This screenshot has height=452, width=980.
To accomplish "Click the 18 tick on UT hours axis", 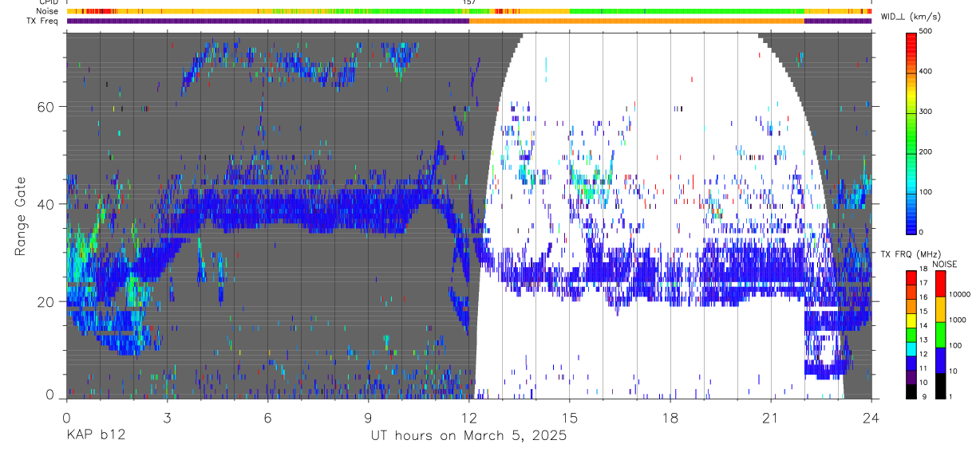I will pos(670,417).
